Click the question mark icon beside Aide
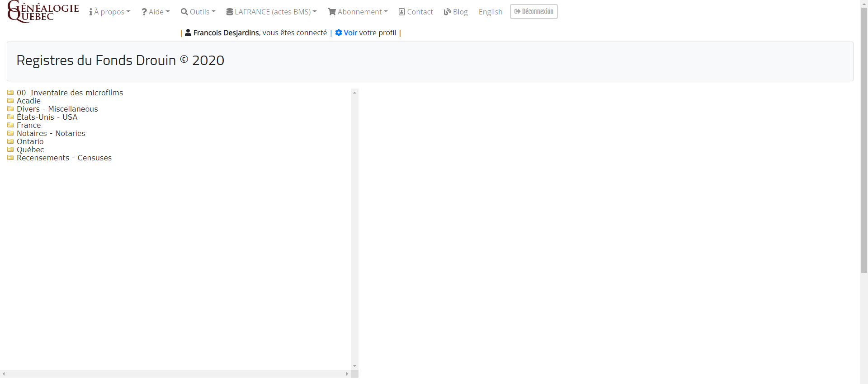 [x=144, y=12]
